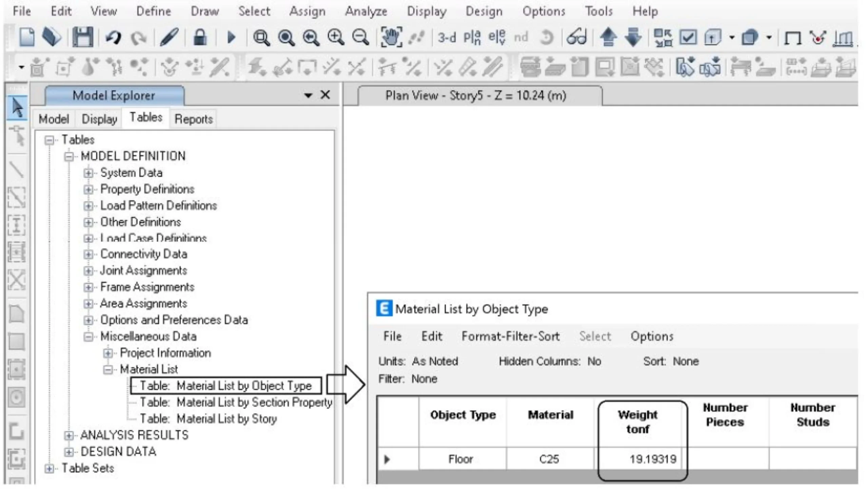
Task: Click the Save model floppy icon
Action: 83,37
